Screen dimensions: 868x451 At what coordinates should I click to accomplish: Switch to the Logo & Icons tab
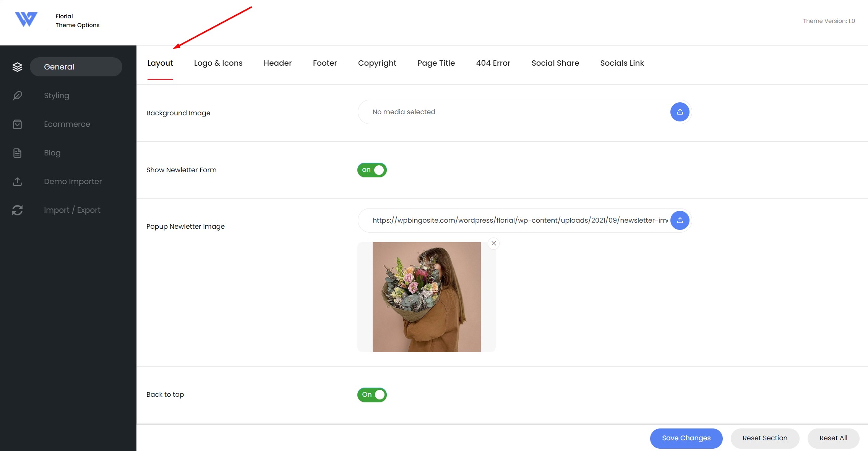[x=218, y=63]
